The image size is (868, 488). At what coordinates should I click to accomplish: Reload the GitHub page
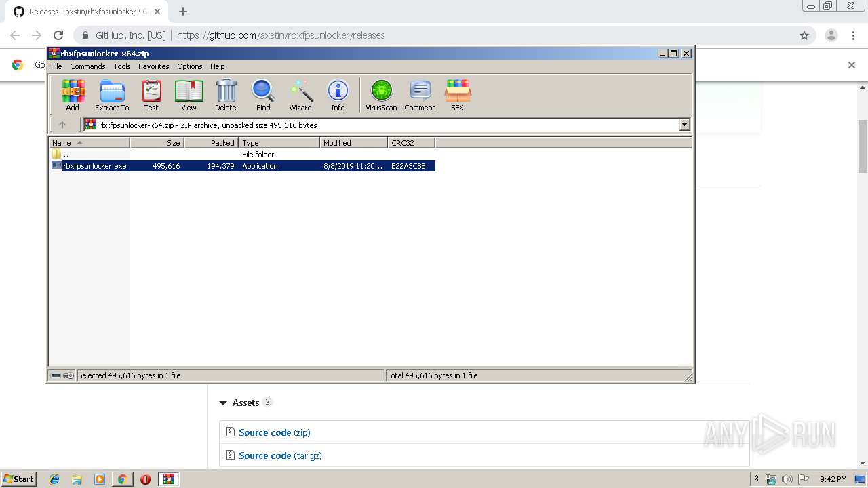[58, 35]
